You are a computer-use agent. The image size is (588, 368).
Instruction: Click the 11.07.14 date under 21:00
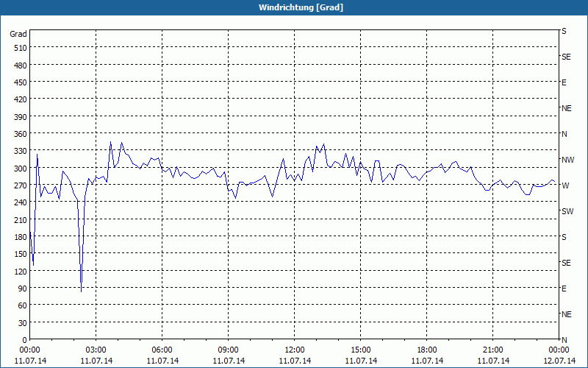[492, 361]
